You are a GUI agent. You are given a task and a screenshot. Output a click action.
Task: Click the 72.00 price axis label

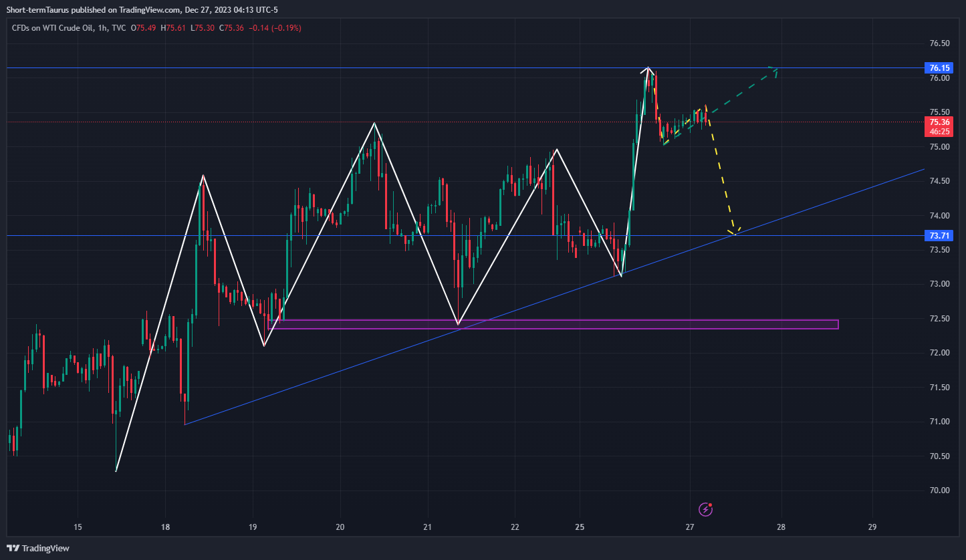point(939,353)
